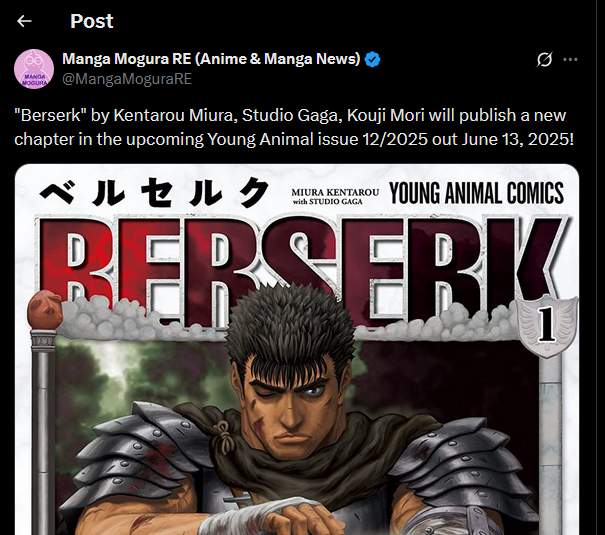Select the post text about Berserk chapter

(294, 127)
